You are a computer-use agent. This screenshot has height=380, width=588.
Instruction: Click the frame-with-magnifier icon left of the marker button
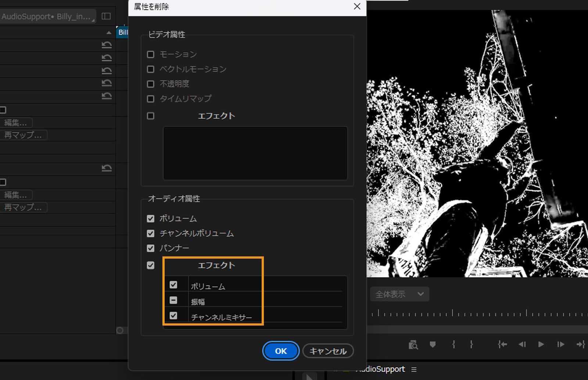[413, 345]
